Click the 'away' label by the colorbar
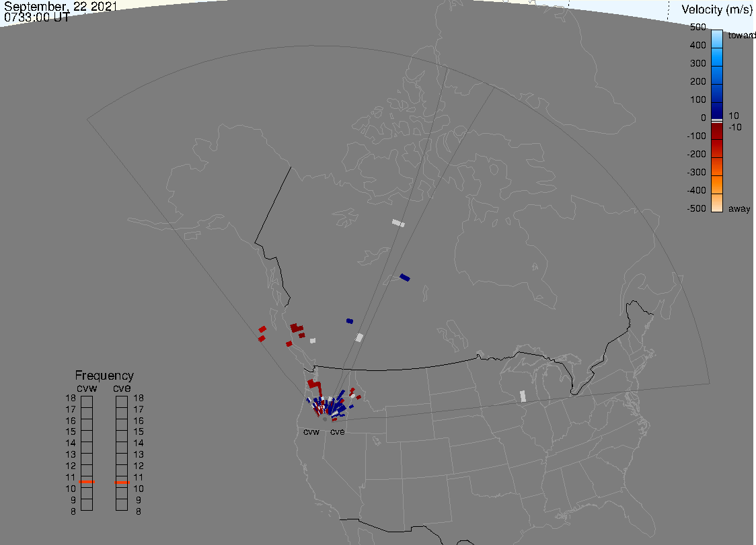Viewport: 756px width, 545px height. 739,208
